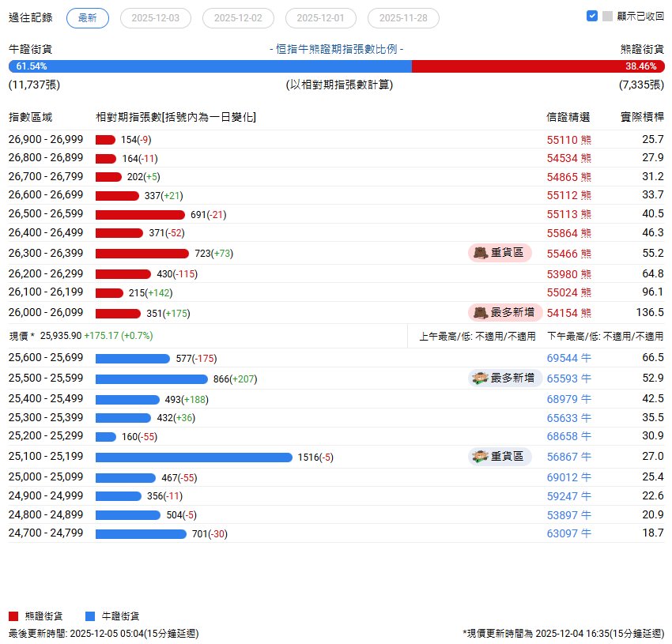This screenshot has width=672, height=644.
Task: Click the grey 已收回 color swatch
Action: [607, 16]
